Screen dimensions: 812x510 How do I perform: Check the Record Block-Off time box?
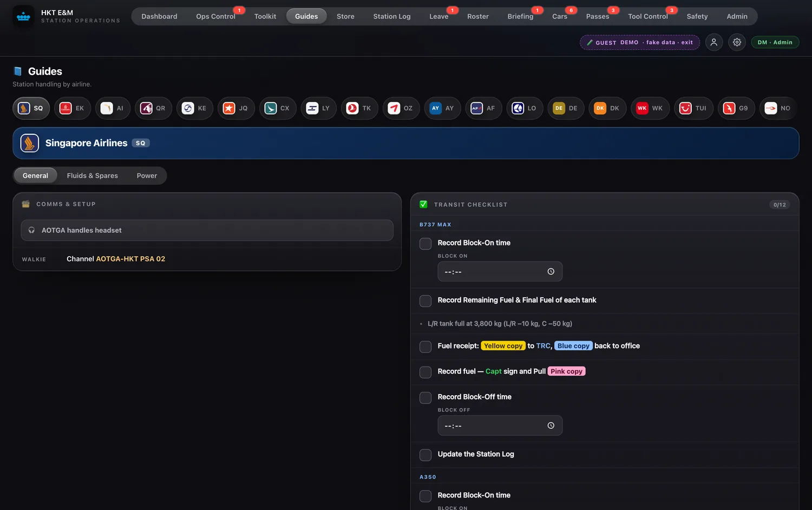425,398
